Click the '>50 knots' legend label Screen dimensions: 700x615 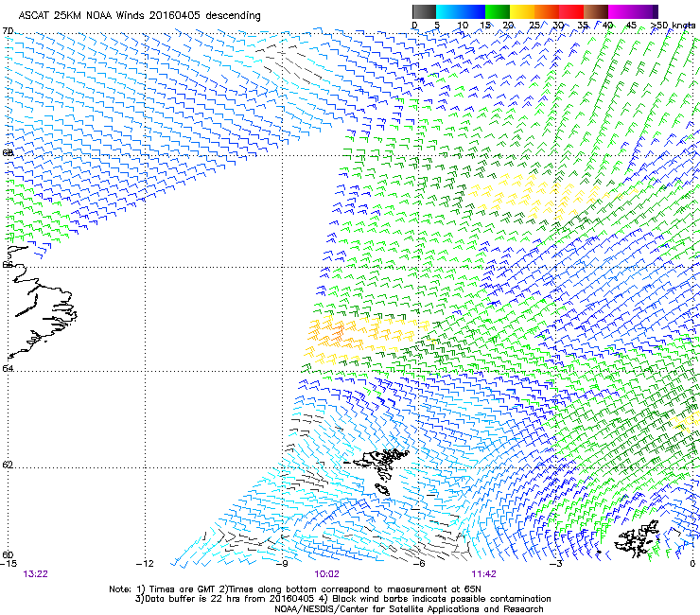point(673,26)
